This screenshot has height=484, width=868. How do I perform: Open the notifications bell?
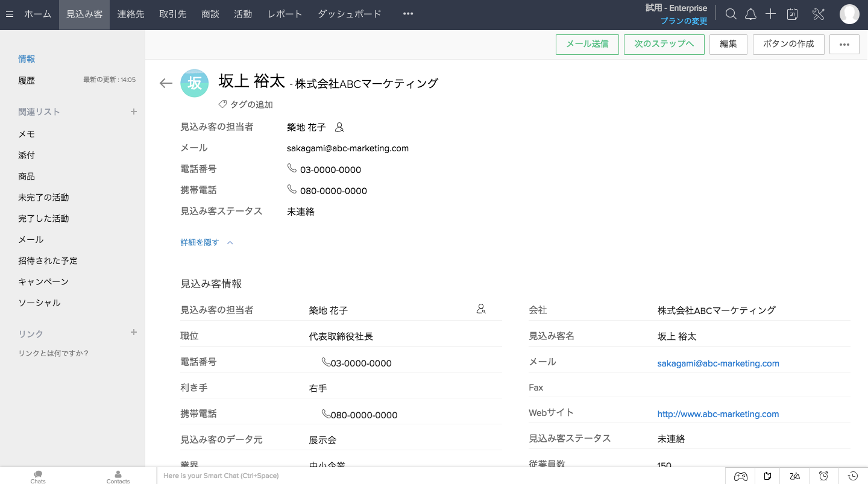pyautogui.click(x=750, y=14)
